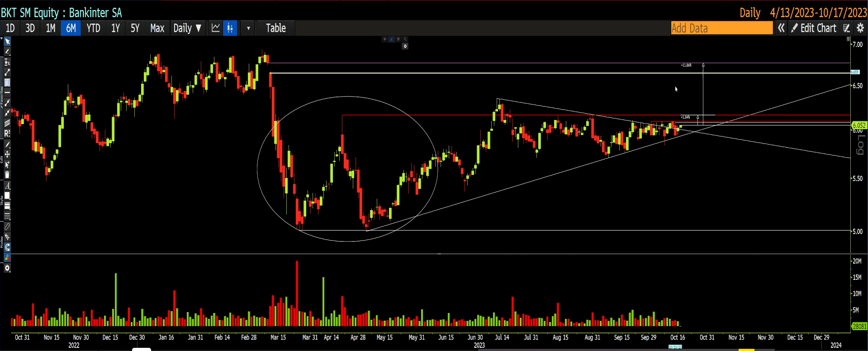Viewport: 868px width, 351px height.
Task: Click the Oct 16 date axis label
Action: [678, 337]
